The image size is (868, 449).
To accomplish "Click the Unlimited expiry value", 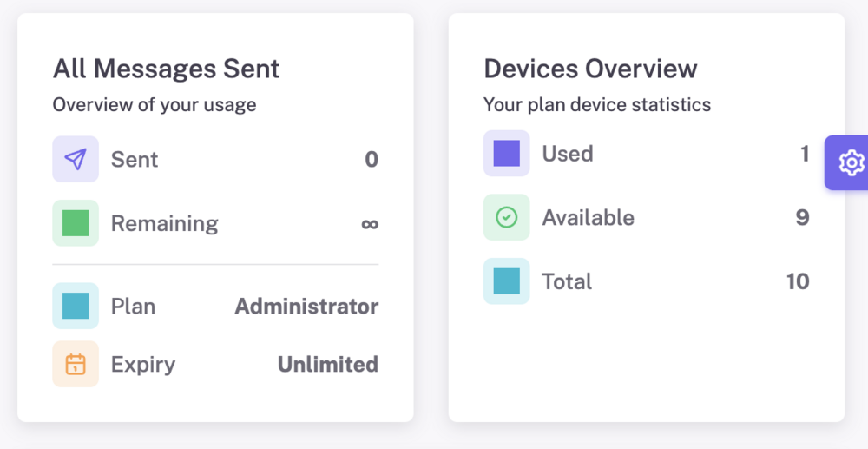I will [328, 364].
